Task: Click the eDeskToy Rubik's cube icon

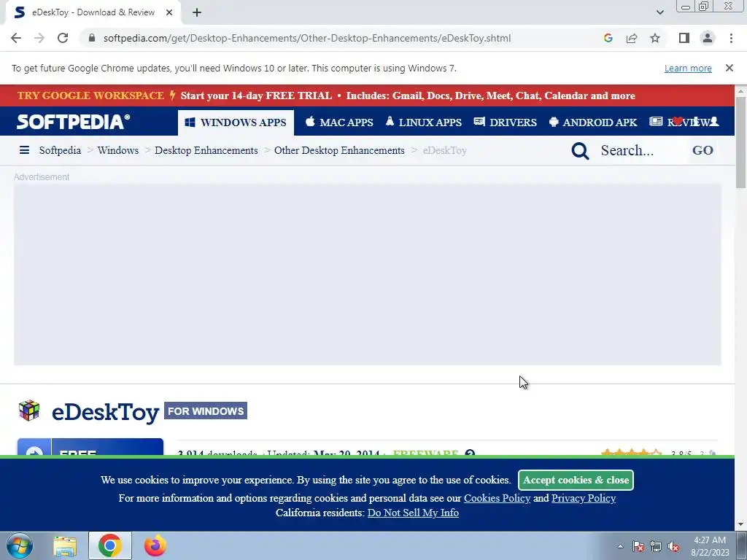Action: tap(29, 411)
